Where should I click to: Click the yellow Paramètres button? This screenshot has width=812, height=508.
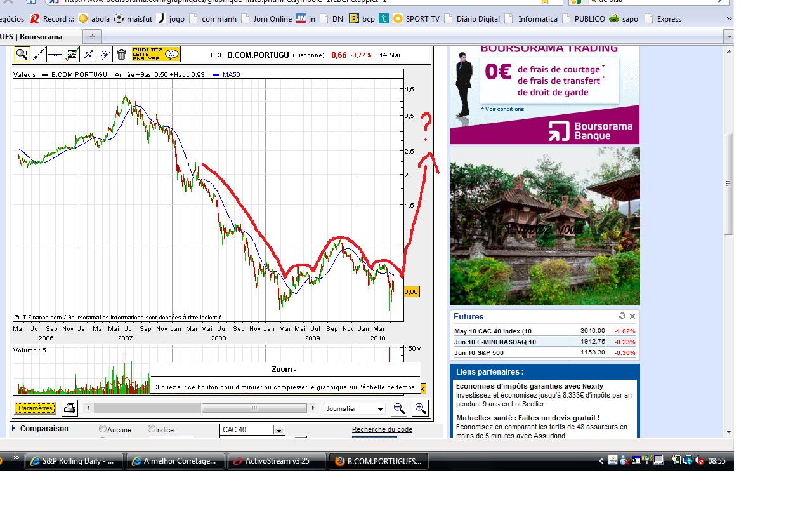pyautogui.click(x=36, y=408)
